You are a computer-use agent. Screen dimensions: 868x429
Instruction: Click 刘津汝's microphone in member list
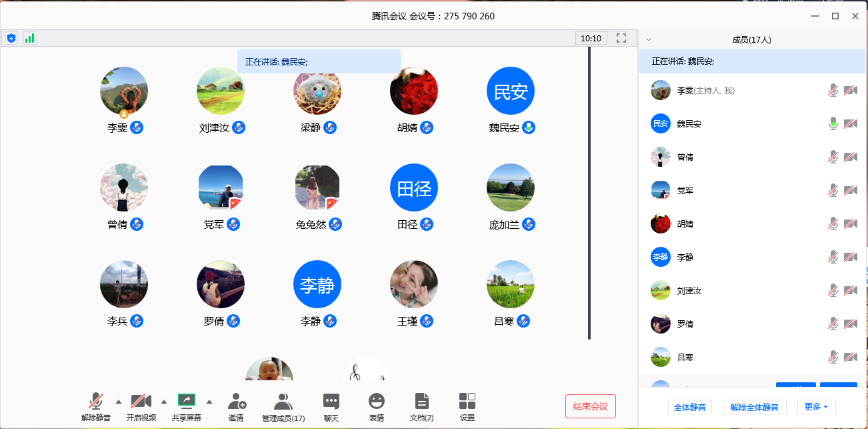833,290
